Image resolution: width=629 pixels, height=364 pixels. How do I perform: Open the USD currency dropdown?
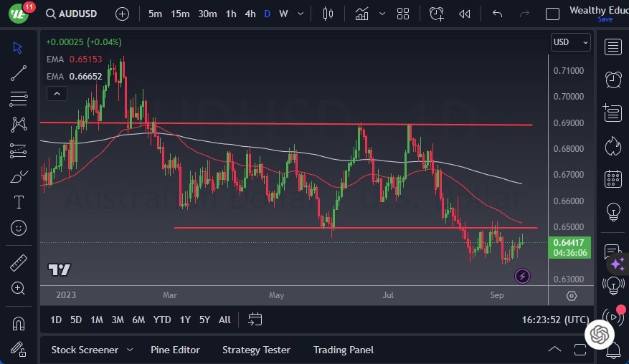click(x=571, y=42)
